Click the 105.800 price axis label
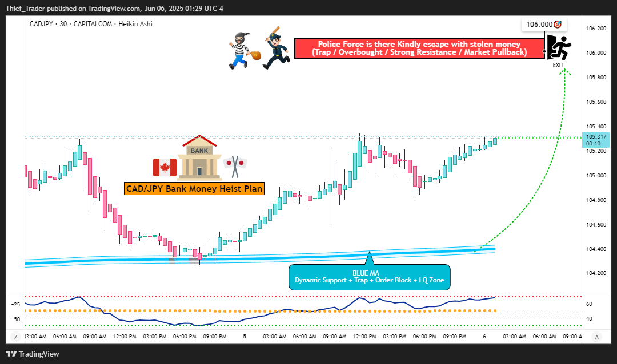The width and height of the screenshot is (617, 364). click(x=596, y=78)
